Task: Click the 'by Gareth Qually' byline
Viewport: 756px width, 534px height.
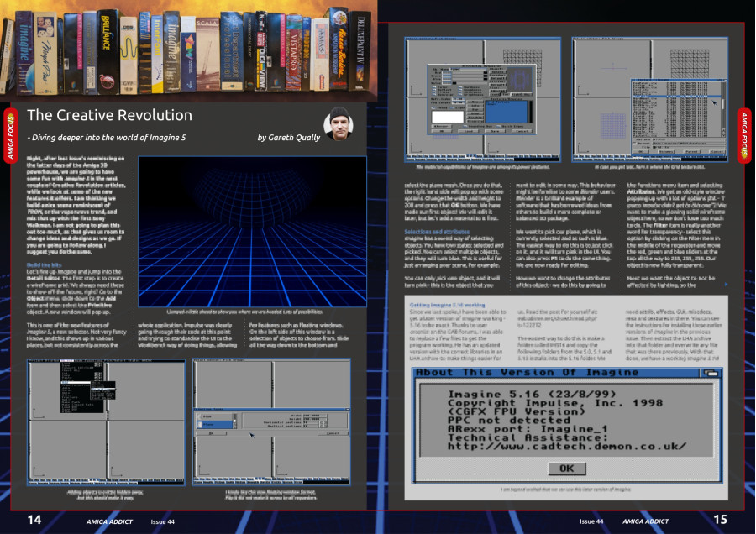Action: point(288,138)
